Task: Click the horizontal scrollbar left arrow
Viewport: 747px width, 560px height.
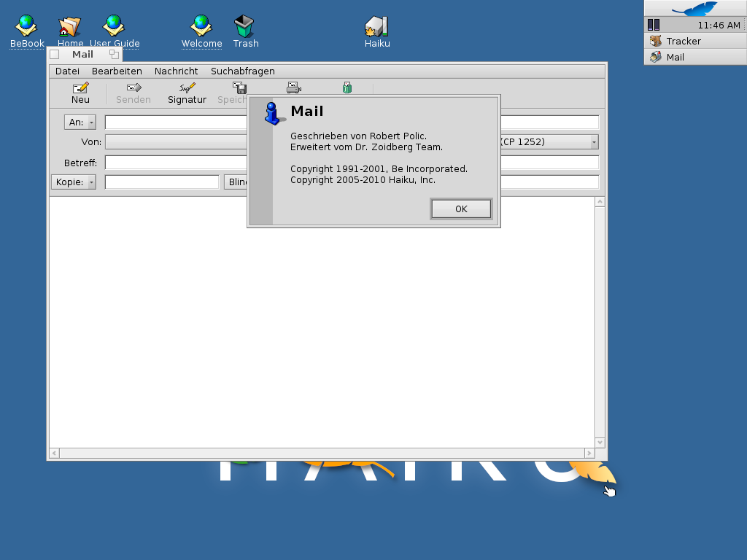Action: 54,454
